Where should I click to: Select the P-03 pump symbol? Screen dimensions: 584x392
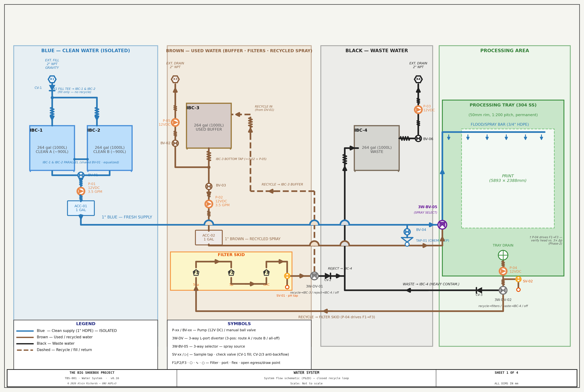pyautogui.click(x=418, y=109)
